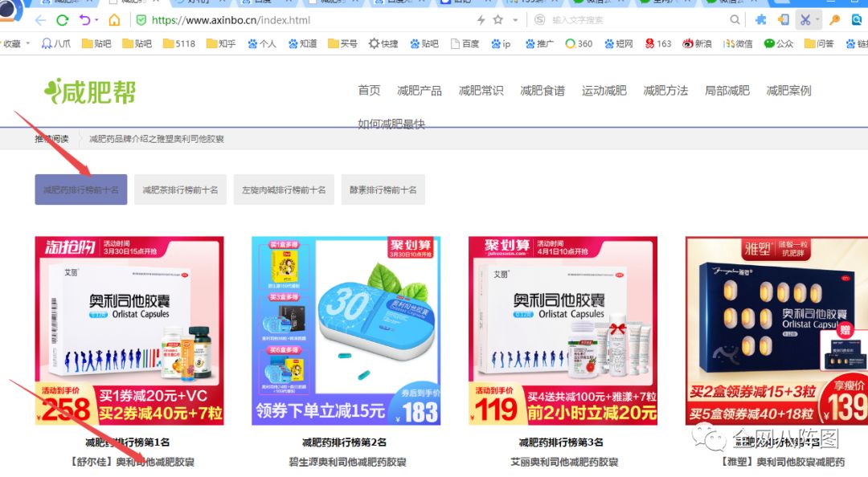868x477 pixels.
Task: Open the ip bookmark
Action: tap(501, 43)
